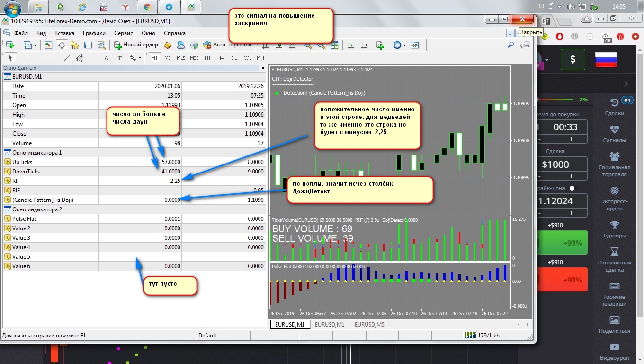The width and height of the screenshot is (644, 364).
Task: Open the Сервис menu
Action: pyautogui.click(x=124, y=33)
